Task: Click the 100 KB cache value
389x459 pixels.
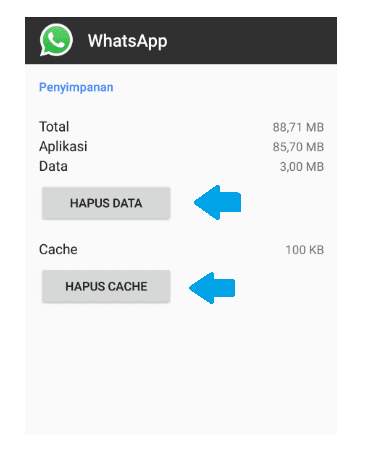Action: 305,250
